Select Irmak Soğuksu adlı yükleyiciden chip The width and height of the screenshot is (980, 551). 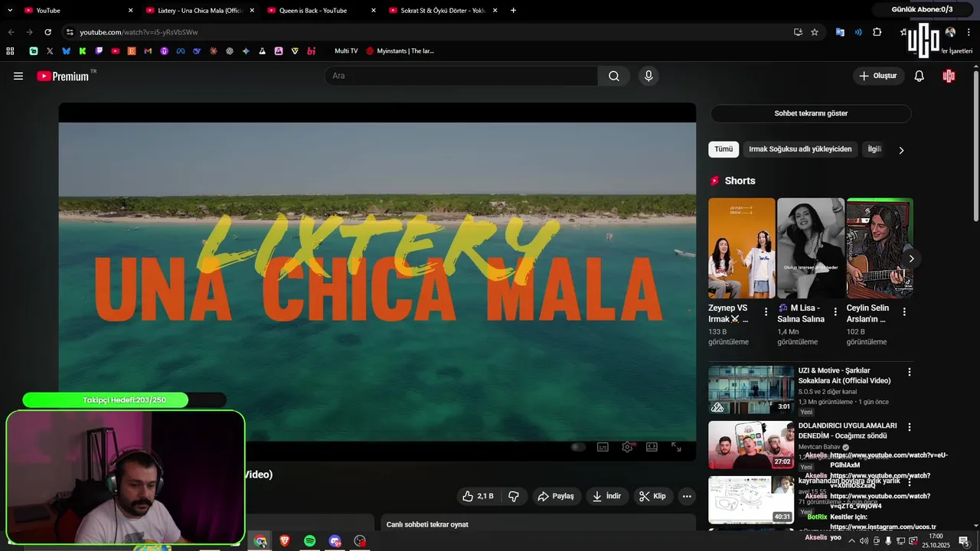click(800, 149)
